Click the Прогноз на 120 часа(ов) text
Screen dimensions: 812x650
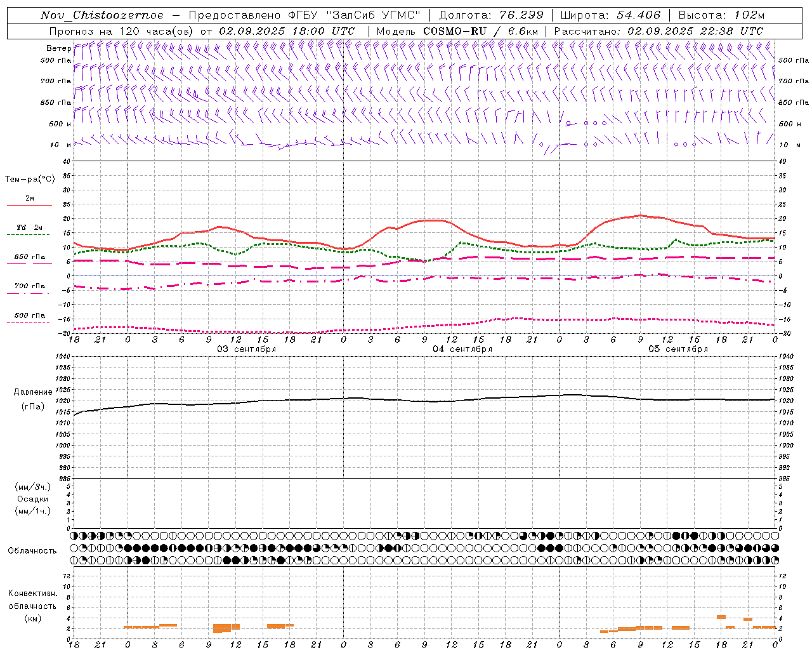(x=122, y=31)
